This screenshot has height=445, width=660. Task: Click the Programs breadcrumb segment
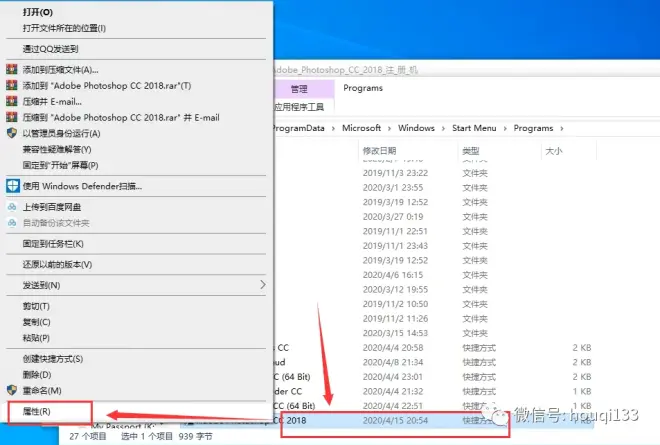coord(533,128)
